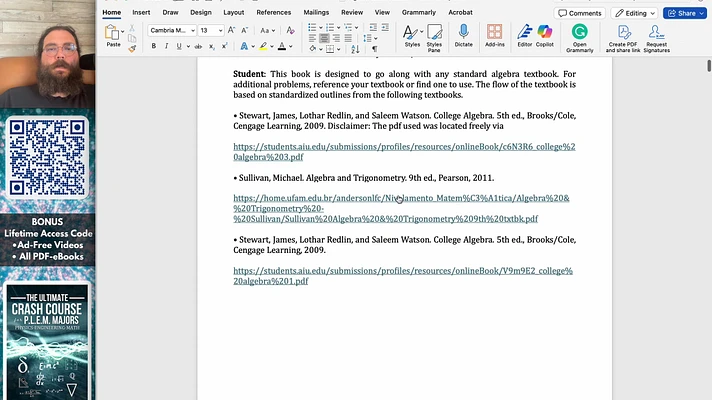Toggle superscript formatting
This screenshot has height=400, width=712.
(x=224, y=46)
